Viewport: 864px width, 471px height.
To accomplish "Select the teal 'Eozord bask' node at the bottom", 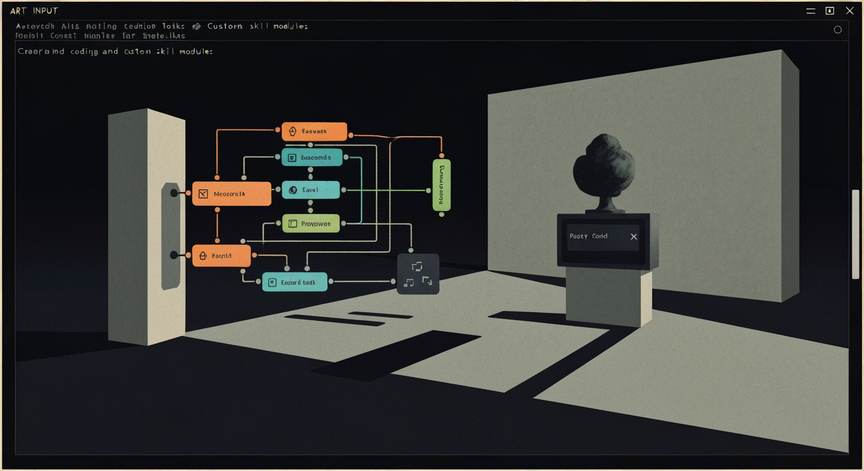I will click(x=295, y=282).
